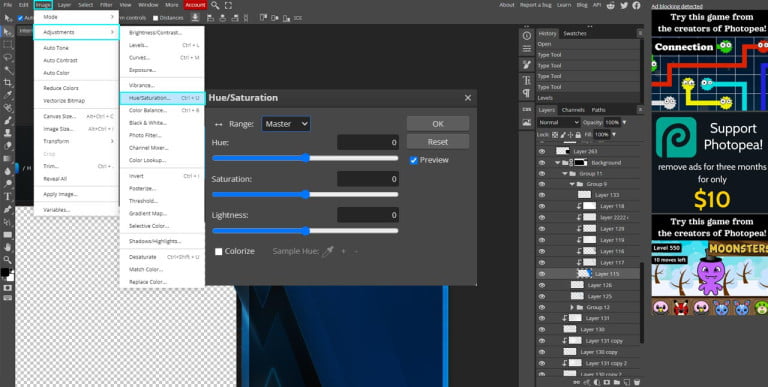Open the Opacity slider arrow
The image size is (768, 387).
point(624,122)
